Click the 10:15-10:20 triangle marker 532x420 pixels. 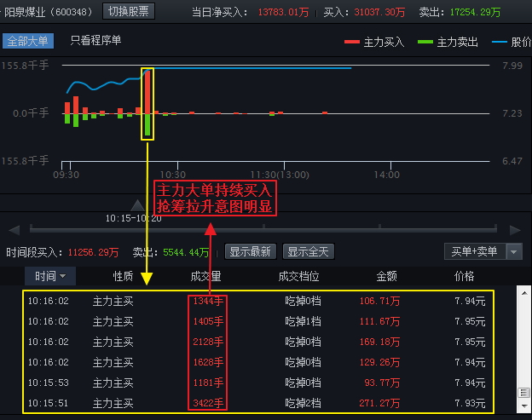[138, 205]
